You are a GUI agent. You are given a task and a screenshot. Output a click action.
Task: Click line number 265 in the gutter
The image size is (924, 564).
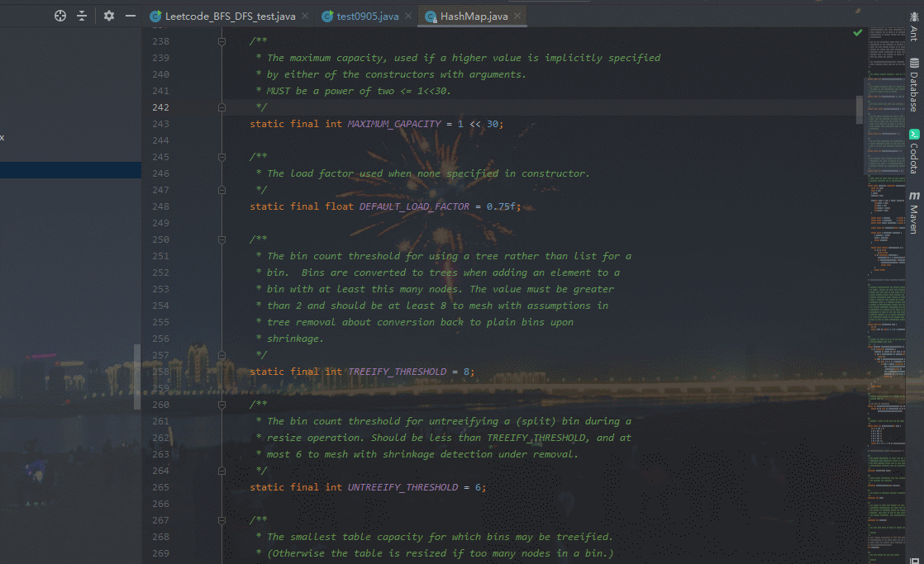(160, 487)
